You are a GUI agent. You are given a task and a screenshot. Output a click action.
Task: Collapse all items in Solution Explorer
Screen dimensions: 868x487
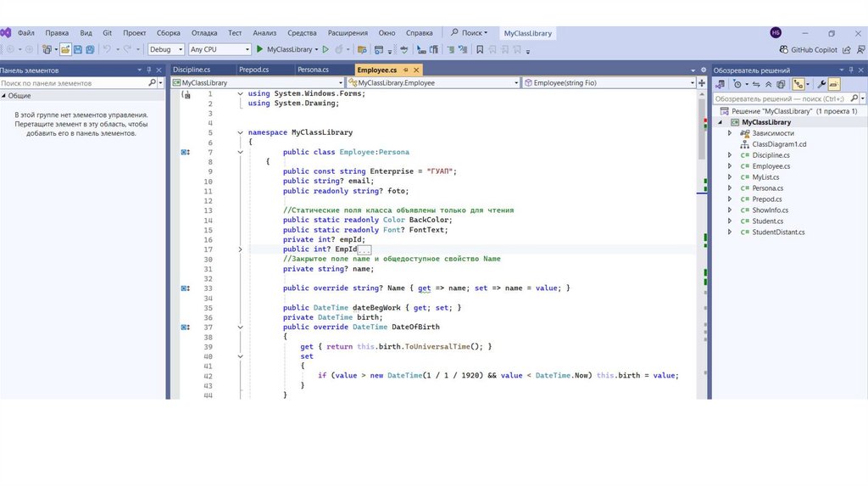click(769, 84)
